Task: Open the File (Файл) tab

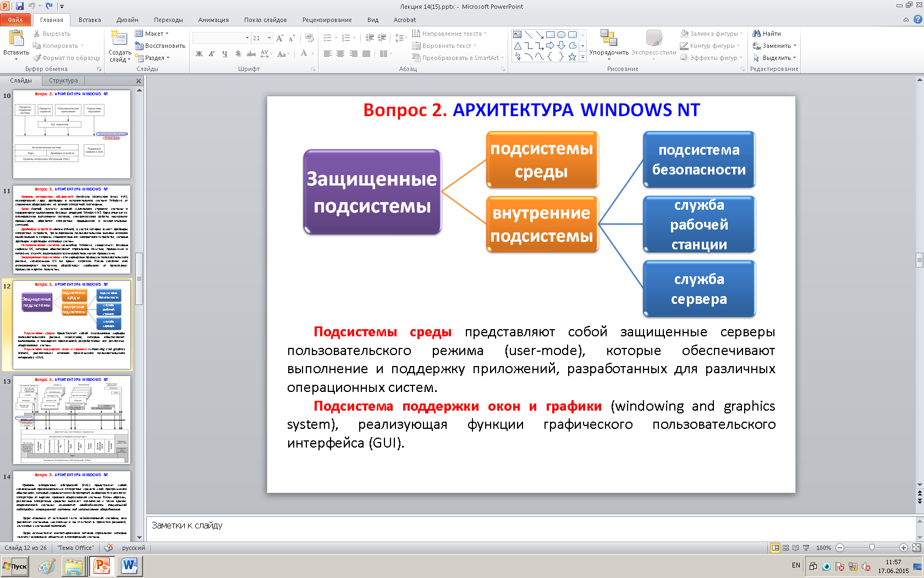Action: click(x=15, y=20)
